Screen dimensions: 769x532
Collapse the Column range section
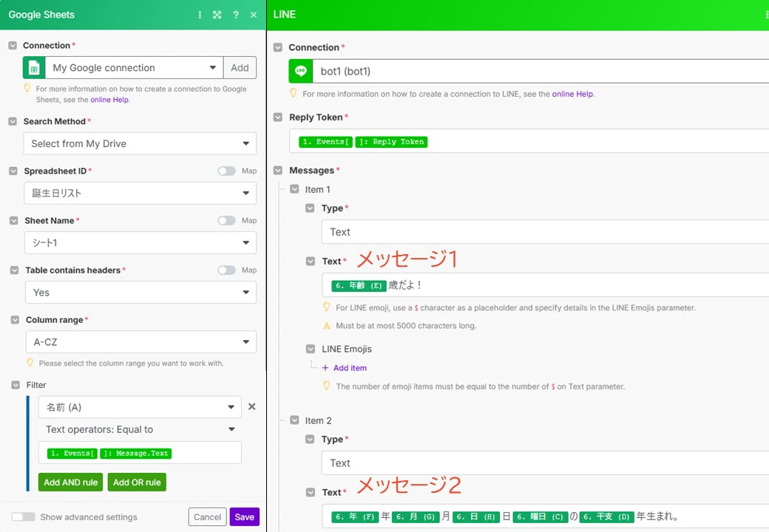pyautogui.click(x=15, y=320)
